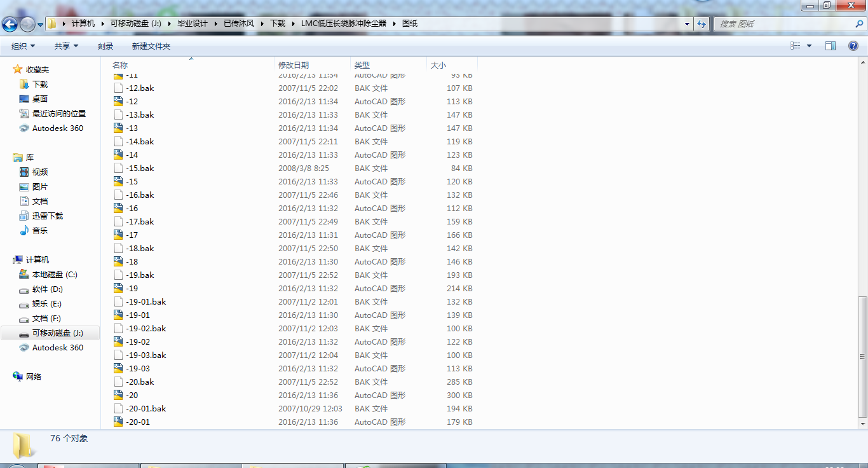Click the scroll up arrow of file list
This screenshot has width=868, height=468.
click(862, 61)
